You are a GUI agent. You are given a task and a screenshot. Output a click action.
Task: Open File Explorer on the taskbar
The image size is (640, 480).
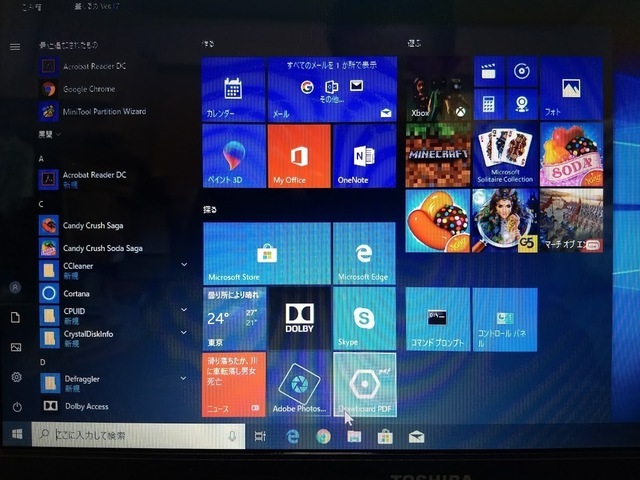354,437
